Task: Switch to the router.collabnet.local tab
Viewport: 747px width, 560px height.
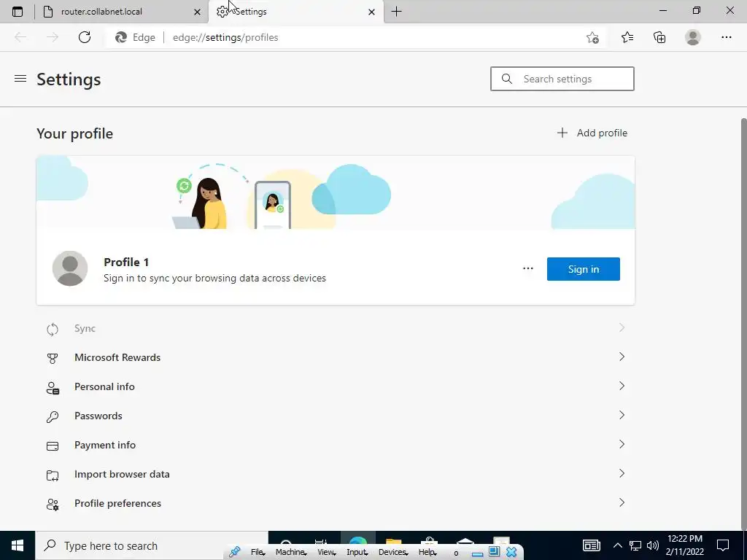Action: click(x=122, y=12)
